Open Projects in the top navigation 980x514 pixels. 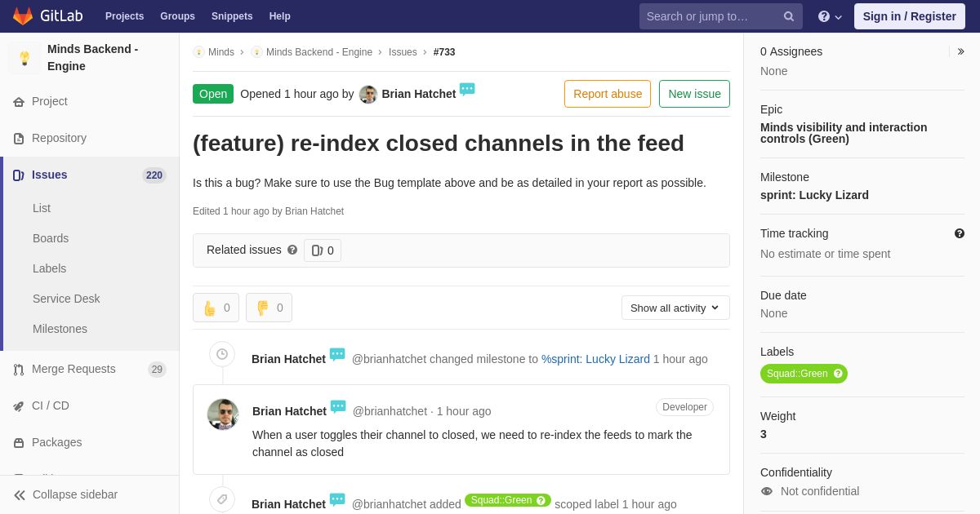(124, 16)
